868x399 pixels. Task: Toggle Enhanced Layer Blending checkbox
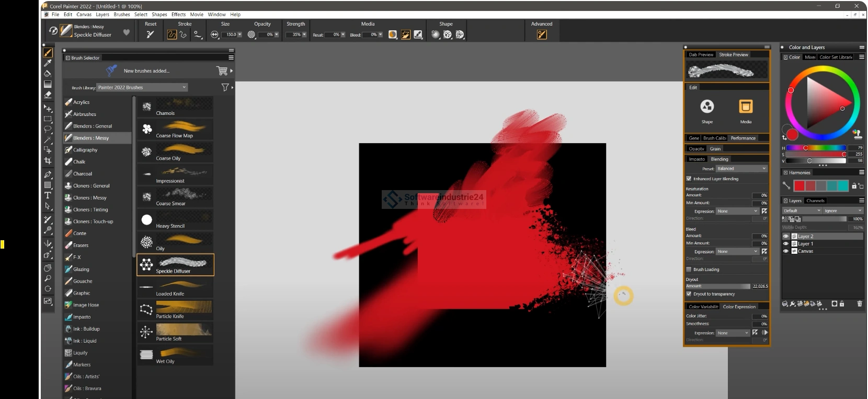coord(689,179)
